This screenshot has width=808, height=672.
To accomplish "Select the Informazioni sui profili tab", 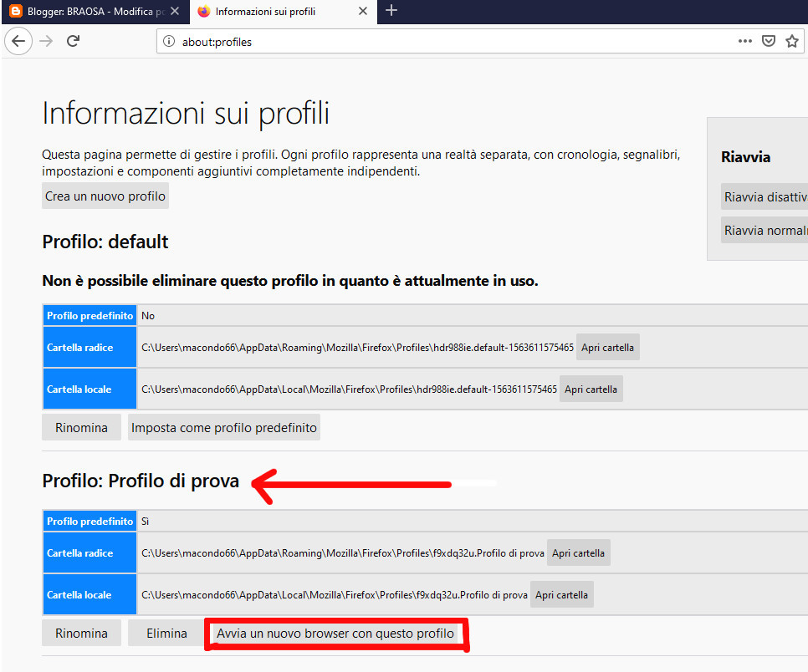I will [x=284, y=12].
